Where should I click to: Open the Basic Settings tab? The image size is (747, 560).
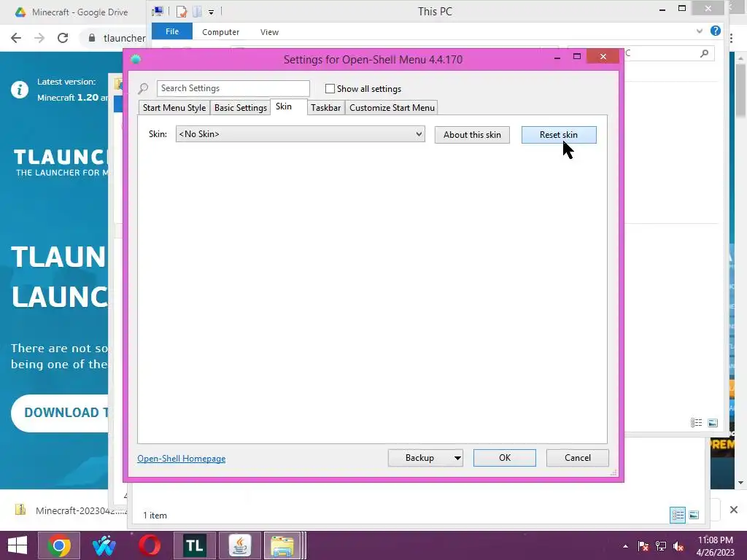(240, 108)
